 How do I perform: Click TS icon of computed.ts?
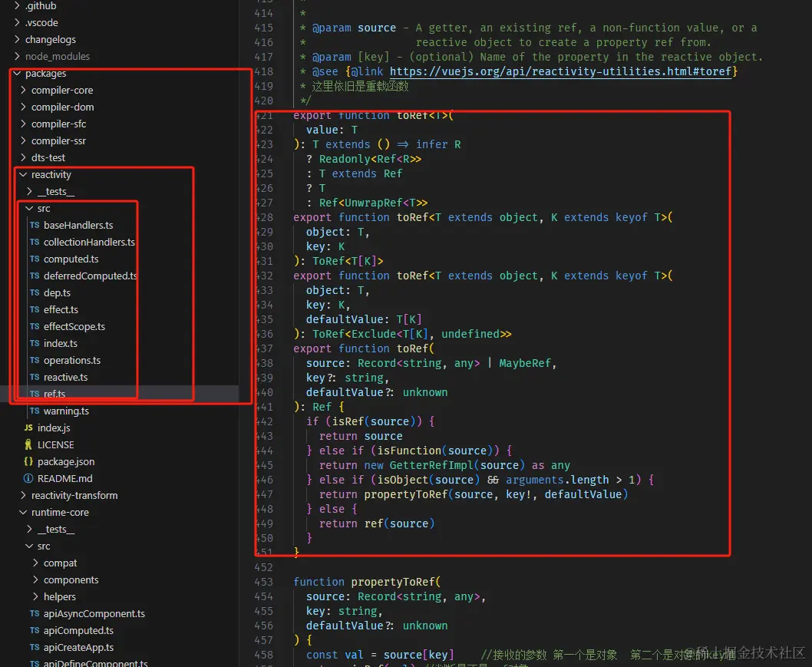pos(35,259)
